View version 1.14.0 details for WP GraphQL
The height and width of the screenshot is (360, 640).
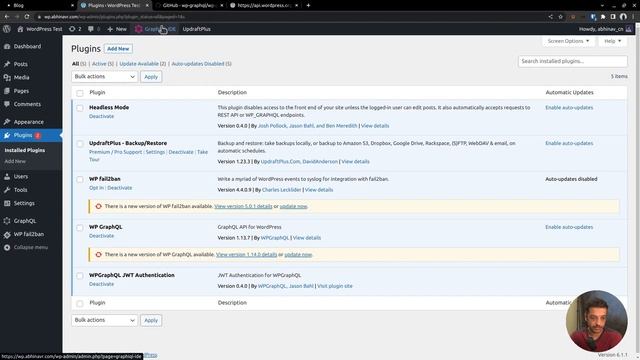coord(247,255)
